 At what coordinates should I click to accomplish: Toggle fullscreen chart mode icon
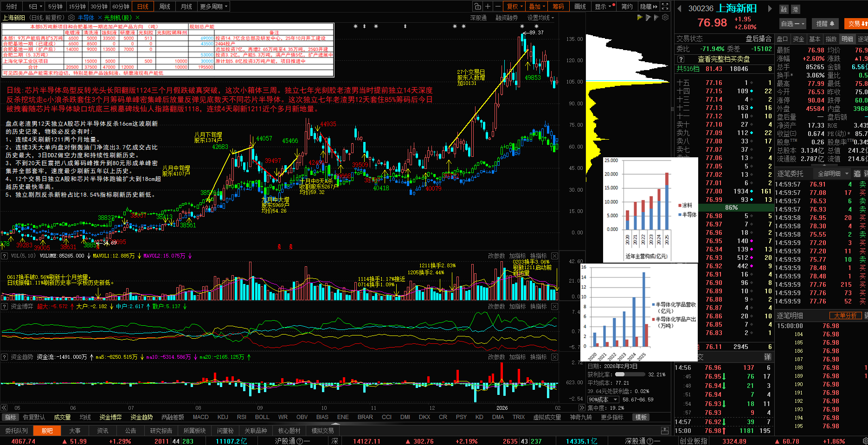click(x=665, y=6)
